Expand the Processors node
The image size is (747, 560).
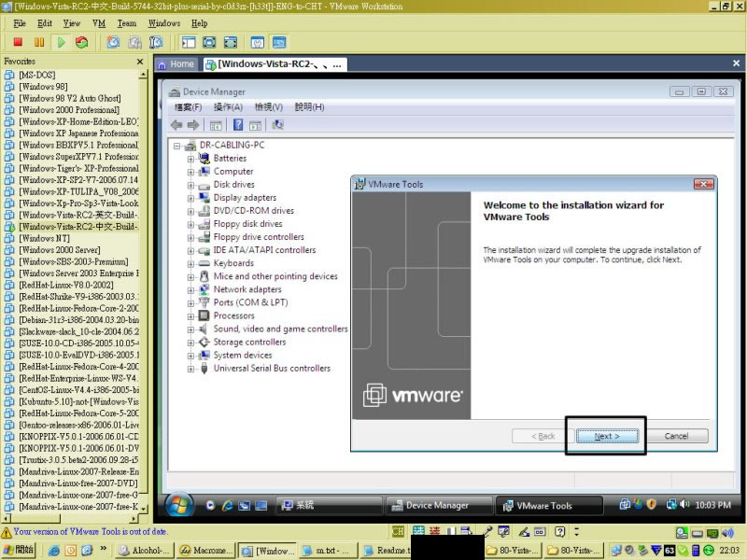pos(190,316)
